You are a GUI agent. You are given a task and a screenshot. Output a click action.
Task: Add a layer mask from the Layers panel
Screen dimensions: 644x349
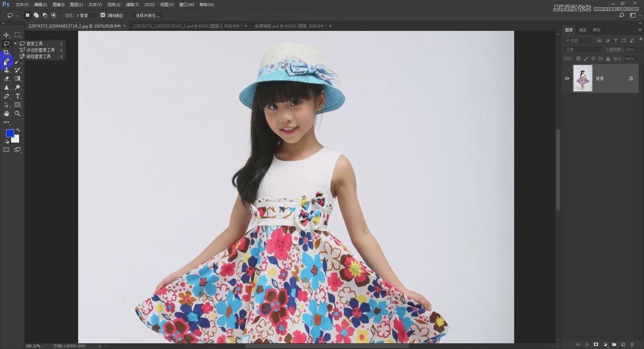pos(596,344)
